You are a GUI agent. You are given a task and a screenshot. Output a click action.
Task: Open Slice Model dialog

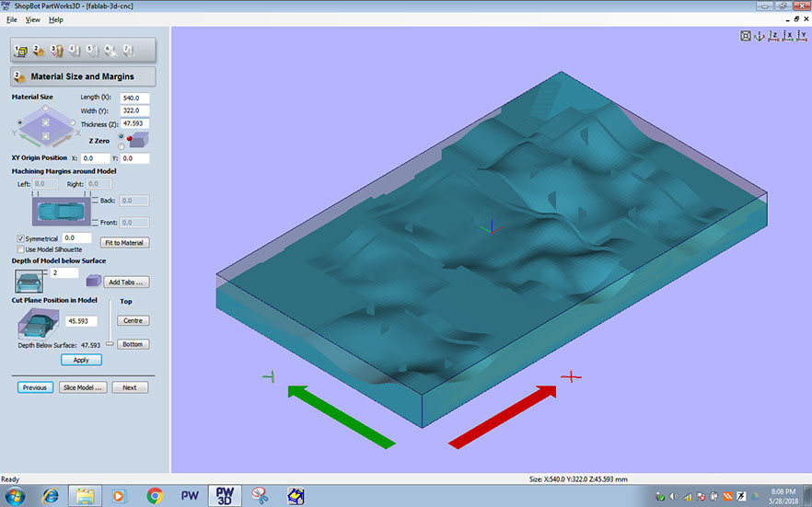[x=83, y=387]
